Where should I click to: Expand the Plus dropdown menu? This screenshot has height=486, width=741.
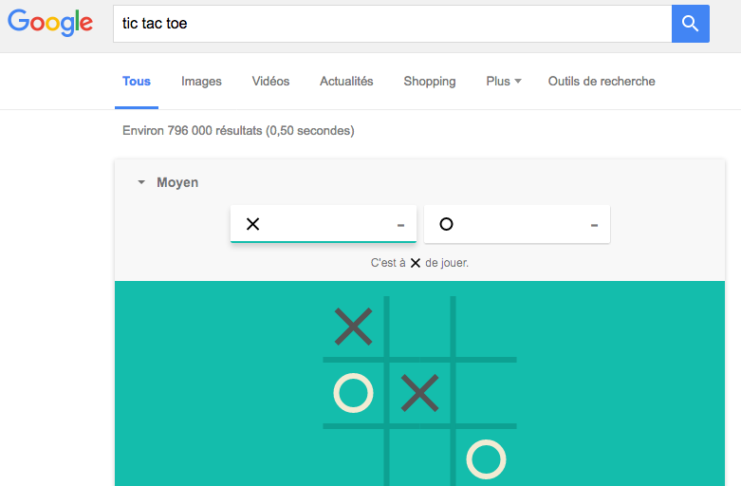tap(504, 81)
